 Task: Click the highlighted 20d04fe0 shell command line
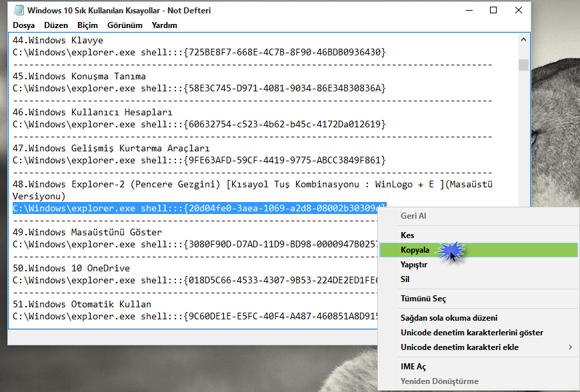(199, 208)
